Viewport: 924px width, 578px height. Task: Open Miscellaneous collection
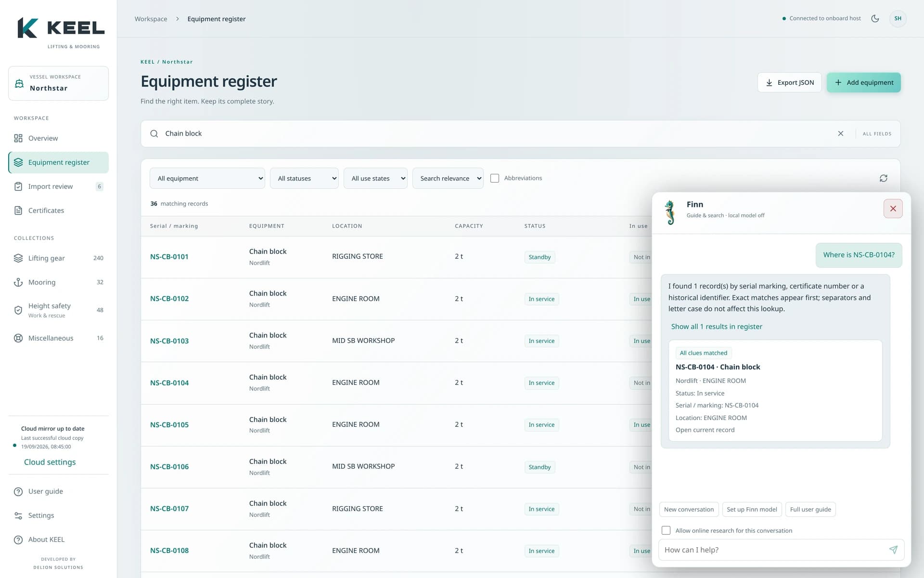click(58, 338)
